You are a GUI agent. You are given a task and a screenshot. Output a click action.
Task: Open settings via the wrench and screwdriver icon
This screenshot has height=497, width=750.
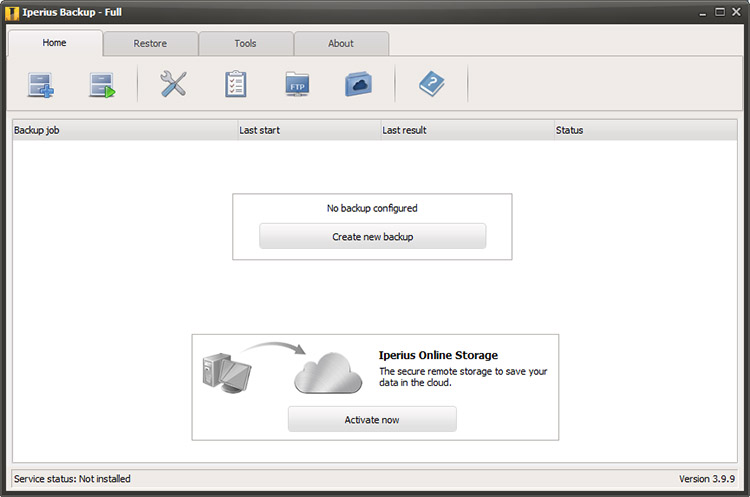point(173,84)
